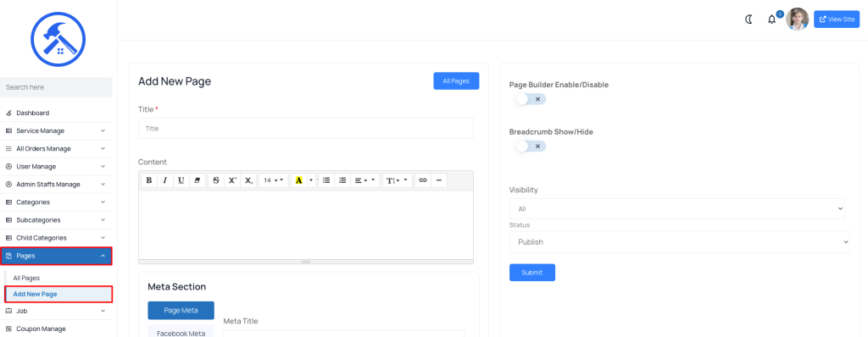Expand the Job menu
868x337 pixels.
click(x=56, y=311)
